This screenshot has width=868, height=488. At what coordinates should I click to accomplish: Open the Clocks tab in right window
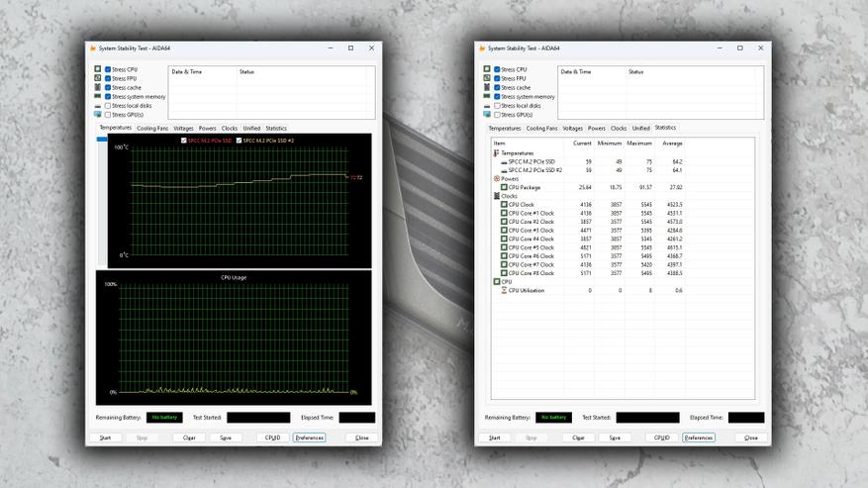(x=619, y=128)
